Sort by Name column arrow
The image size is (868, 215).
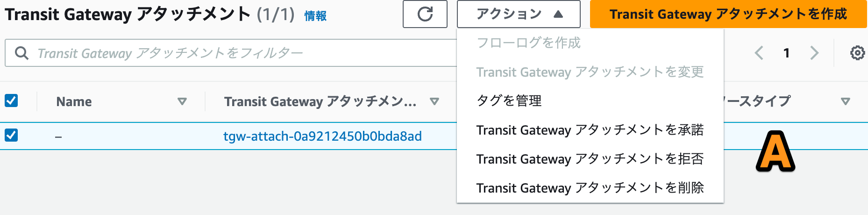coord(182,101)
